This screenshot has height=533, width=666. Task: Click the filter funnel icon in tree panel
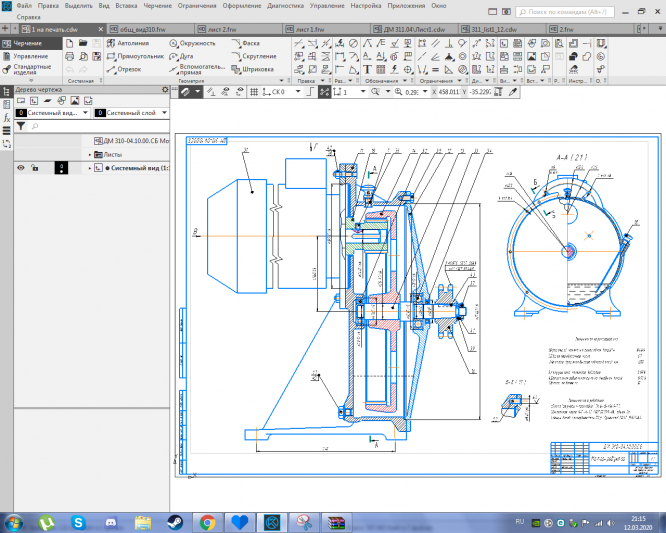coord(21,127)
